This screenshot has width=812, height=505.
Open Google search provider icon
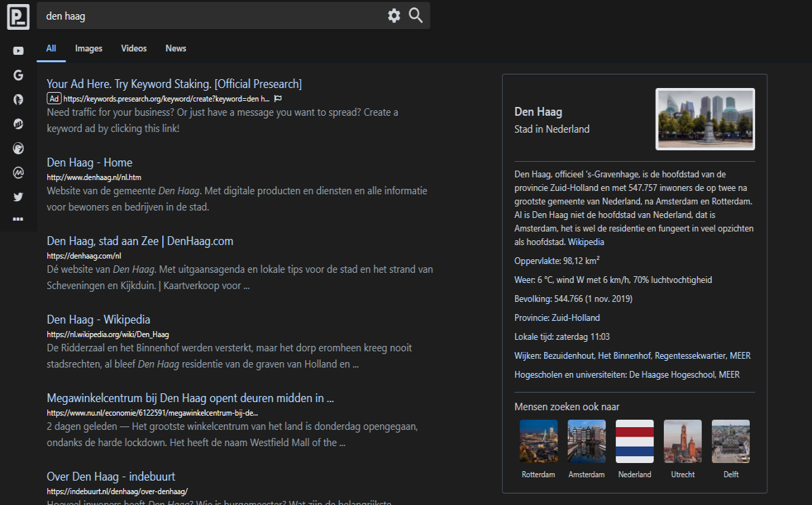18,75
